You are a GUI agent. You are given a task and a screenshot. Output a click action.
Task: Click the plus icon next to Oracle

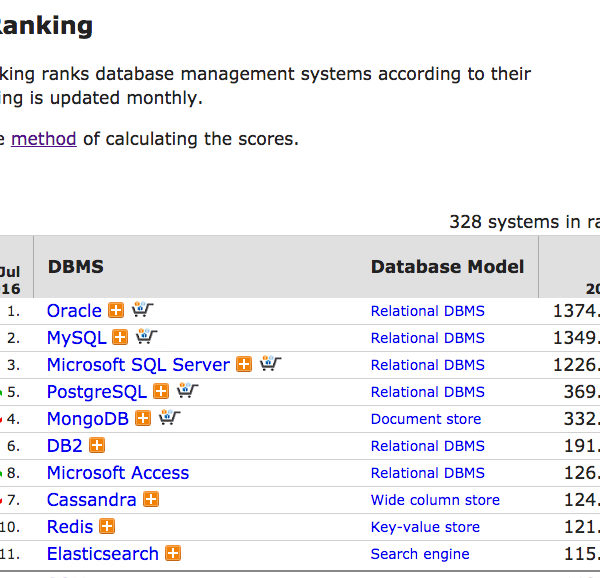(x=116, y=311)
